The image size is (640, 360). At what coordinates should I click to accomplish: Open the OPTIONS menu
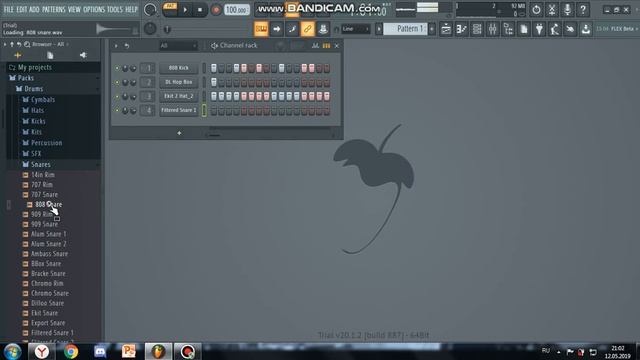(x=94, y=9)
